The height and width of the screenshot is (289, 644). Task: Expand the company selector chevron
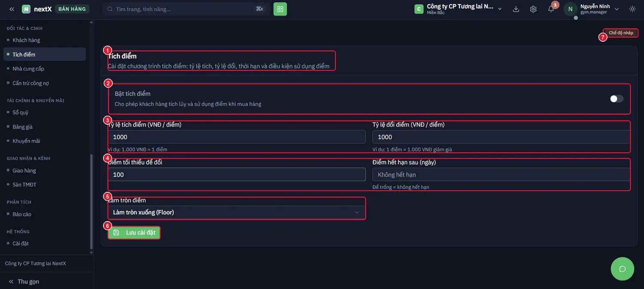(500, 9)
